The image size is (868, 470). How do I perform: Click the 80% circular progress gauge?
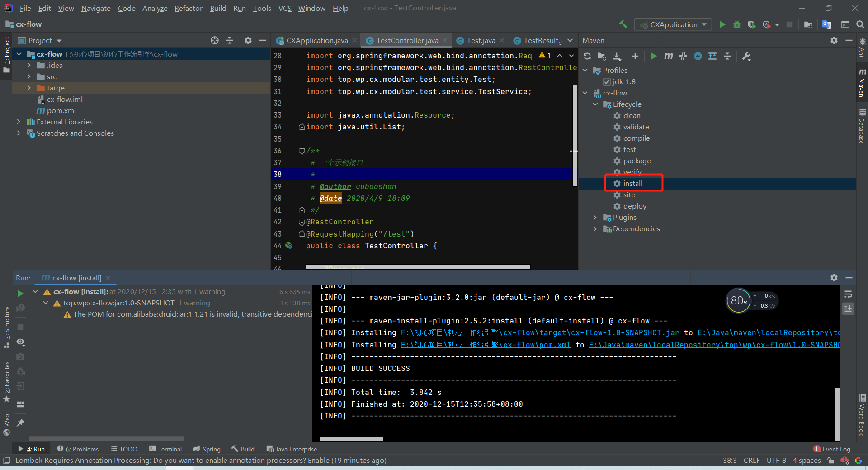[739, 300]
